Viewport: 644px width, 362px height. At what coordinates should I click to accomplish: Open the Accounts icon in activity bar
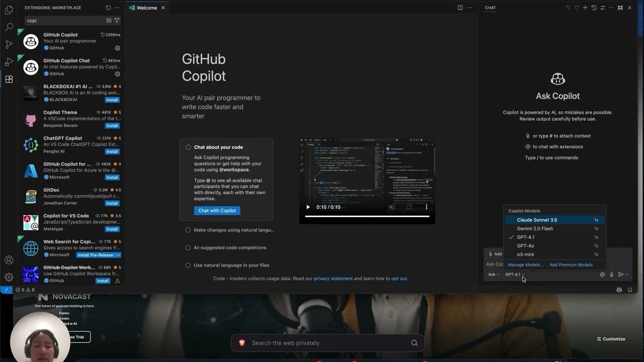(x=9, y=260)
